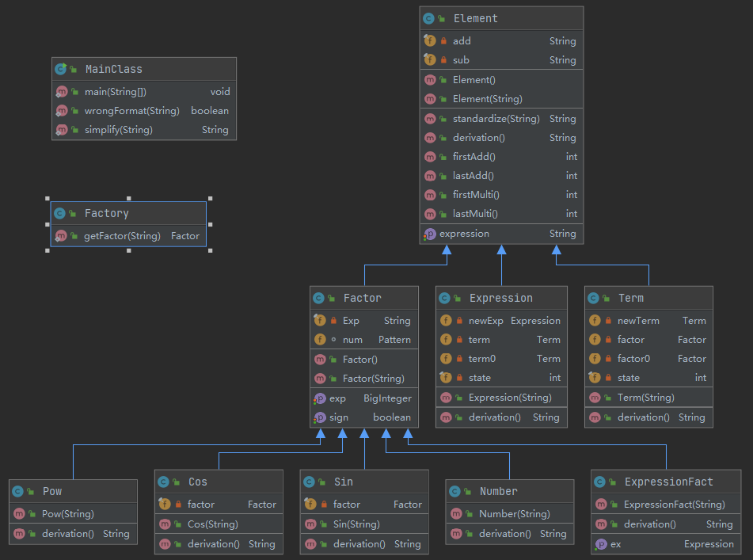The image size is (753, 560).
Task: Select the MainClass header
Action: point(144,69)
